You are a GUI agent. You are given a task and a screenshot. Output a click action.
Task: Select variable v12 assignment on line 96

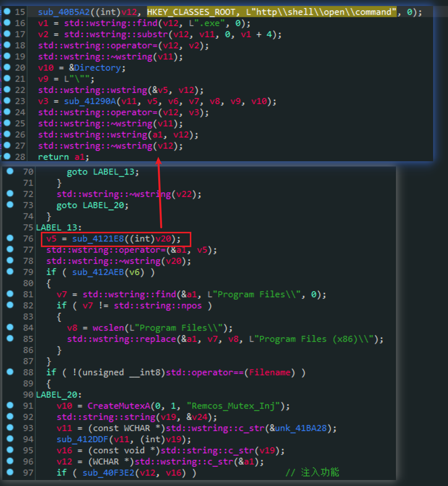tap(64, 462)
